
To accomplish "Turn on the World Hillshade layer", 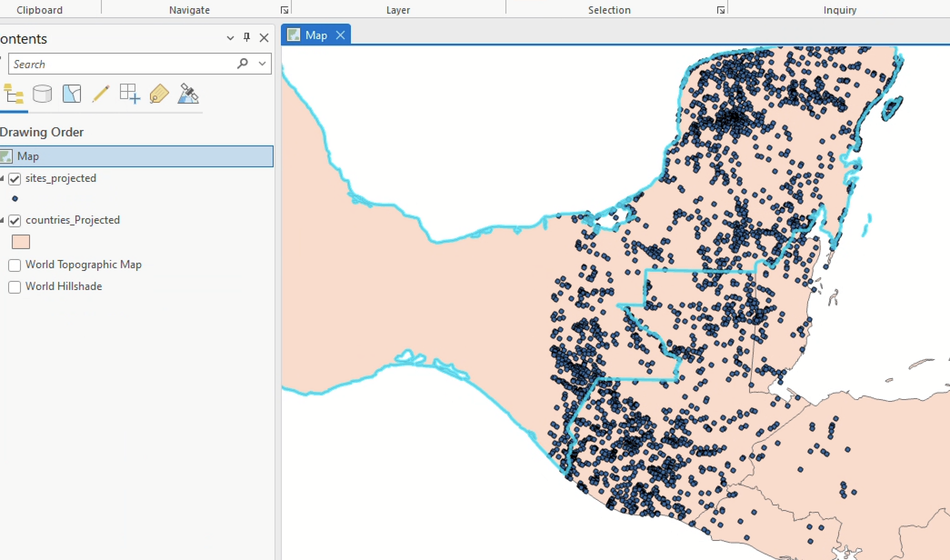I will click(15, 287).
